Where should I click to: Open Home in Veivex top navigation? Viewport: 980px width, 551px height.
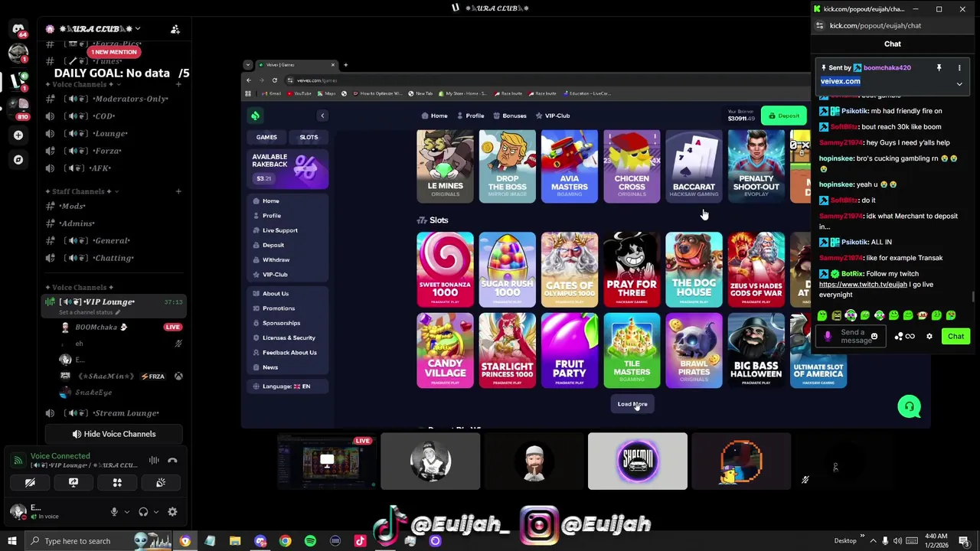pos(434,116)
